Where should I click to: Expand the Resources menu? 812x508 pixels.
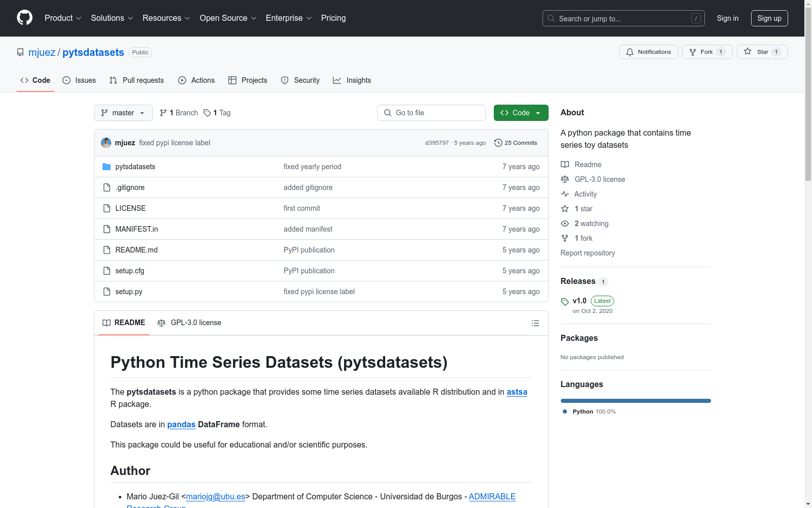(x=166, y=18)
